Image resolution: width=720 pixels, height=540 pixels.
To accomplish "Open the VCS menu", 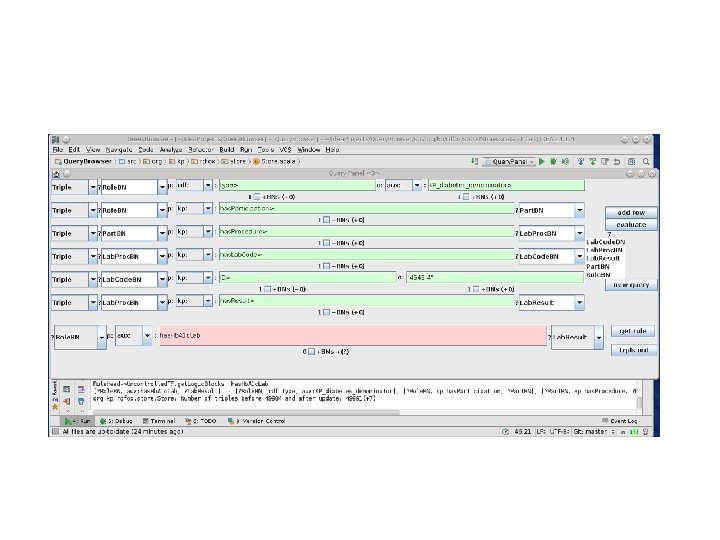I will (285, 150).
